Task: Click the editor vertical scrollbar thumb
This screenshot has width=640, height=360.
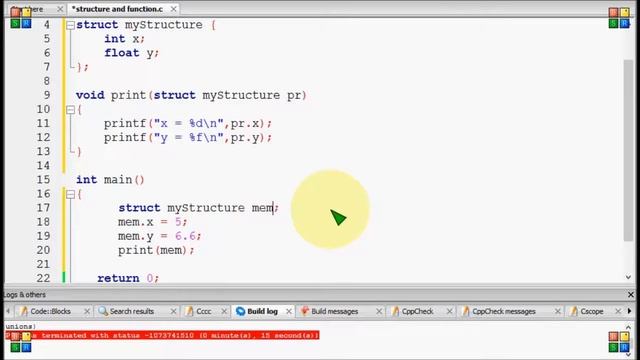Action: point(629,150)
